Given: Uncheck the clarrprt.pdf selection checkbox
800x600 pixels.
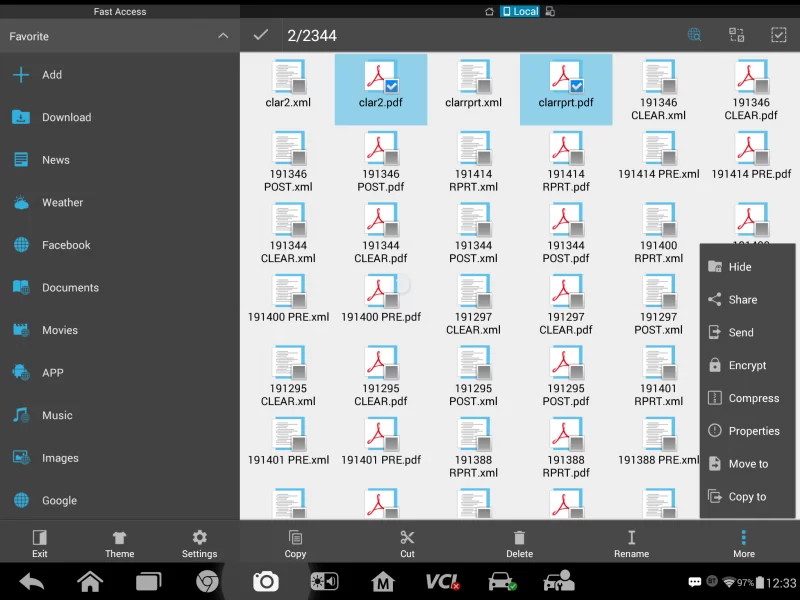Looking at the screenshot, I should (x=577, y=86).
